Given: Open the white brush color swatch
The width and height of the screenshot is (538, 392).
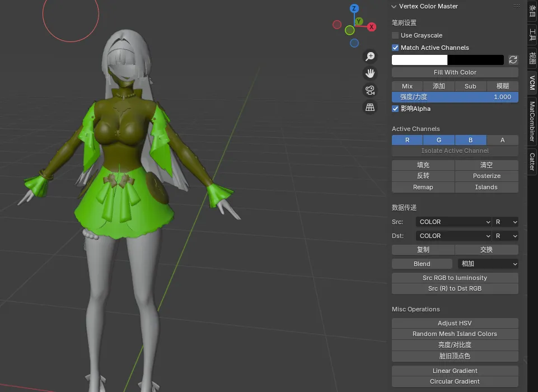Looking at the screenshot, I should [x=420, y=60].
